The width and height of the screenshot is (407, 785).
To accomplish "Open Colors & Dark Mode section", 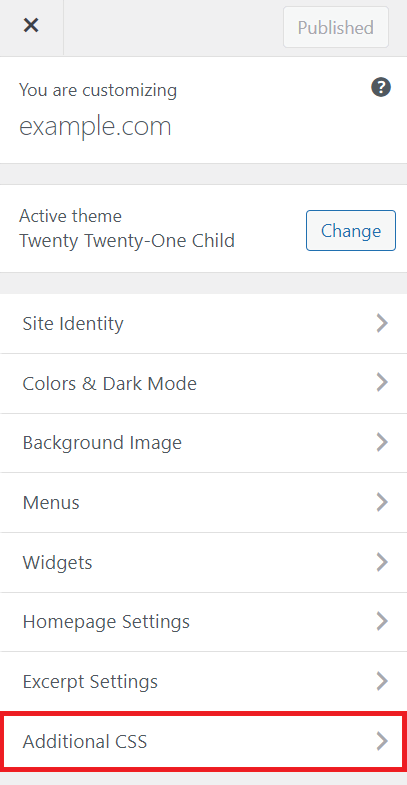I will 203,383.
